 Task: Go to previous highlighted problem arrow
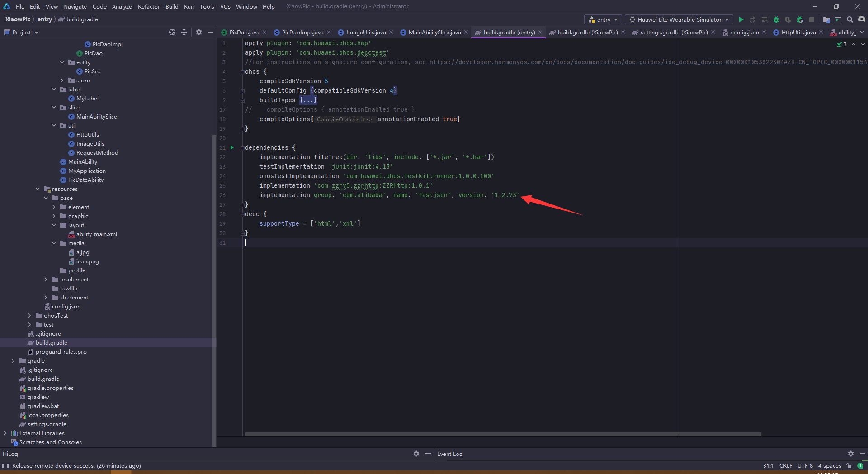tap(854, 44)
